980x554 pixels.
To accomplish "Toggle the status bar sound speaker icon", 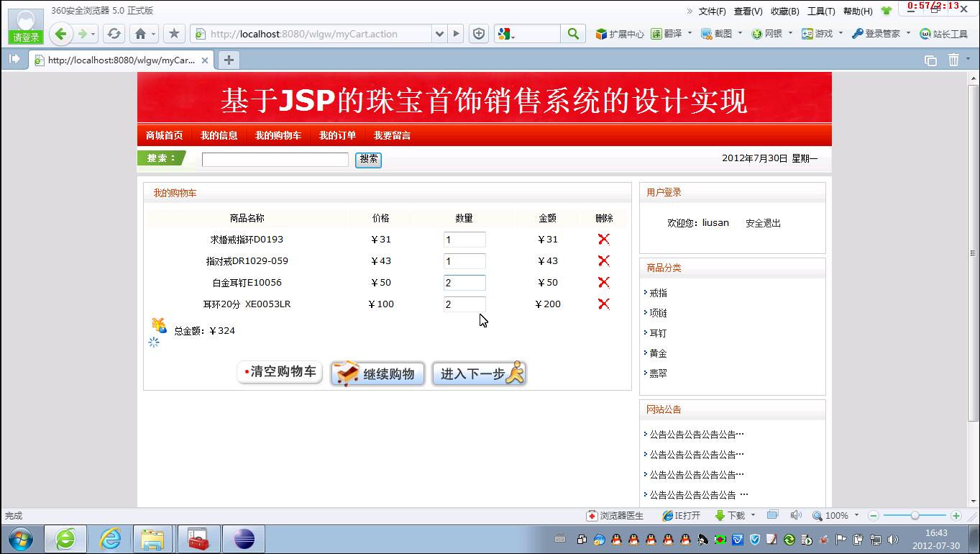I will click(x=795, y=515).
